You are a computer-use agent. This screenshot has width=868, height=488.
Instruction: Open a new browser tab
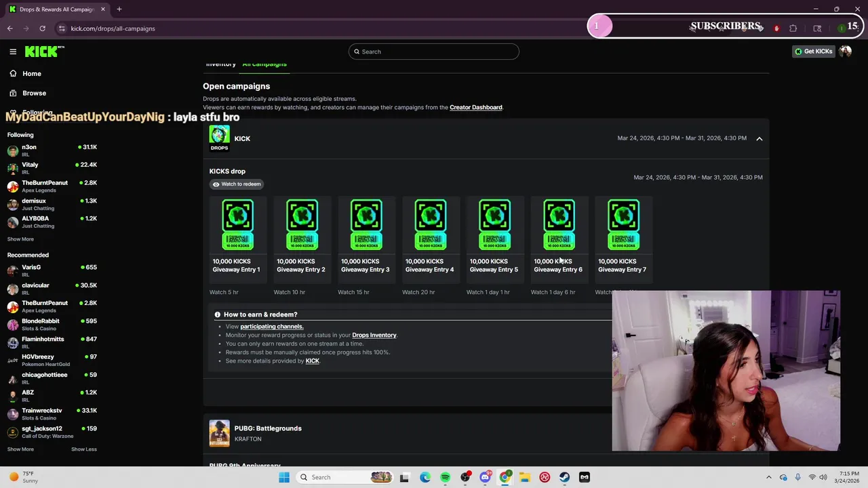(x=119, y=9)
